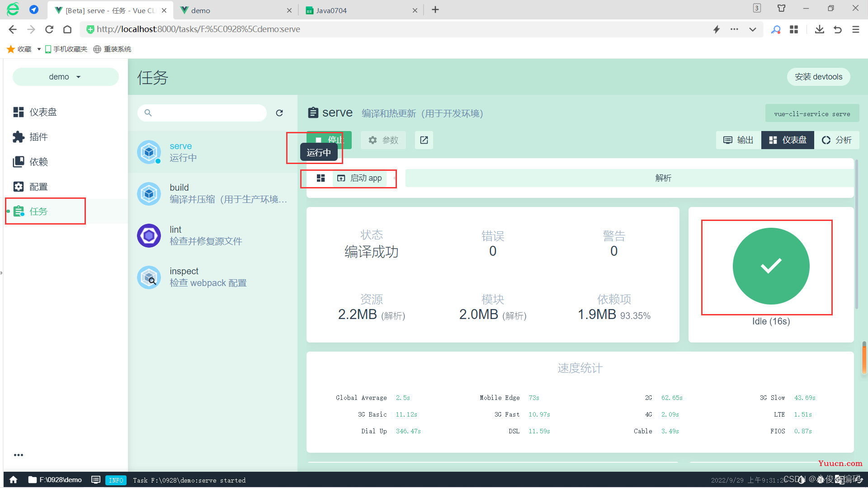
Task: Expand the demo project dropdown
Action: coord(66,77)
